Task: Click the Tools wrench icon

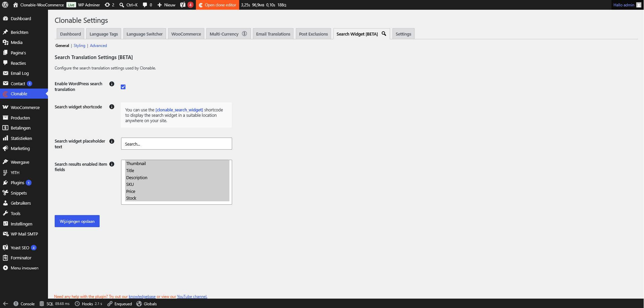Action: [5, 213]
